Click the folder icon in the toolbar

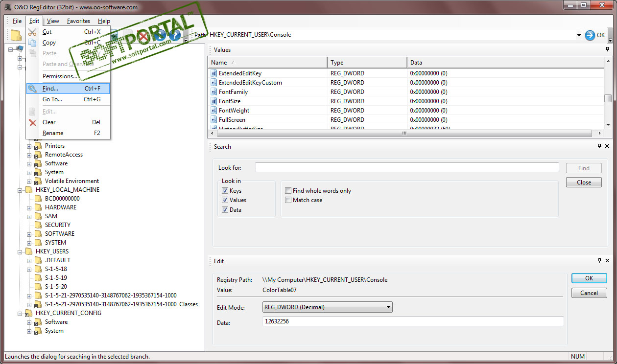click(x=16, y=35)
